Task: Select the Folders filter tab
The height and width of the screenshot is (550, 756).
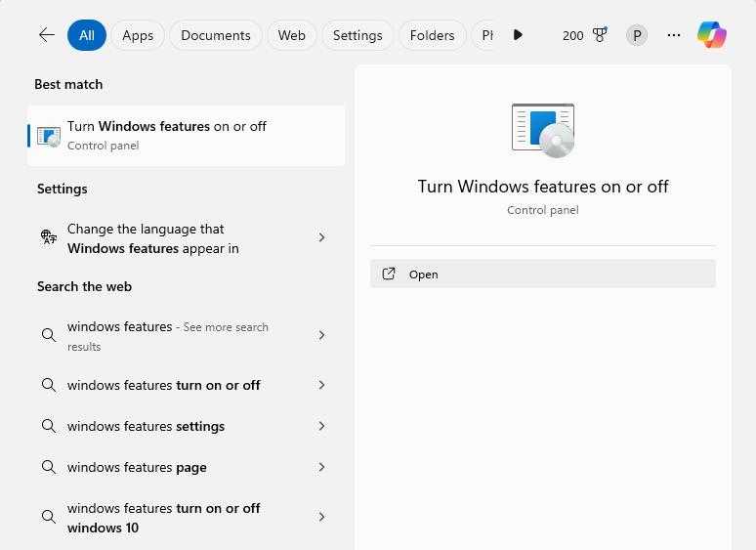Action: [x=432, y=35]
